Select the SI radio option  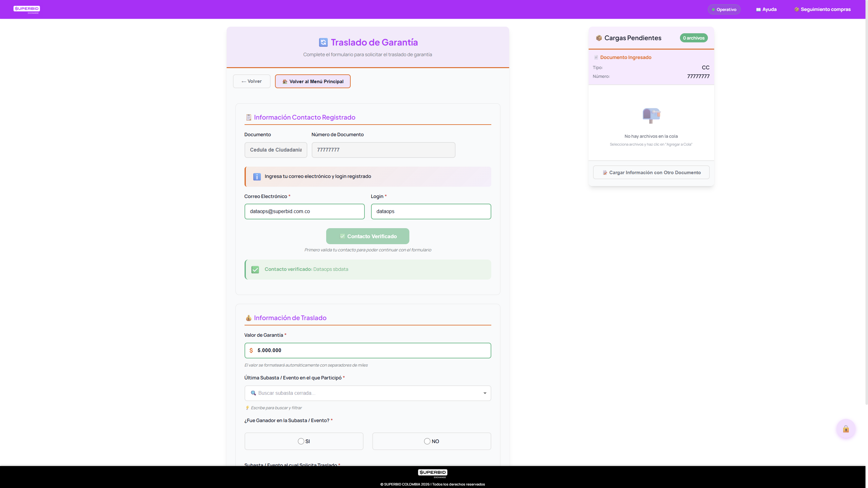301,441
